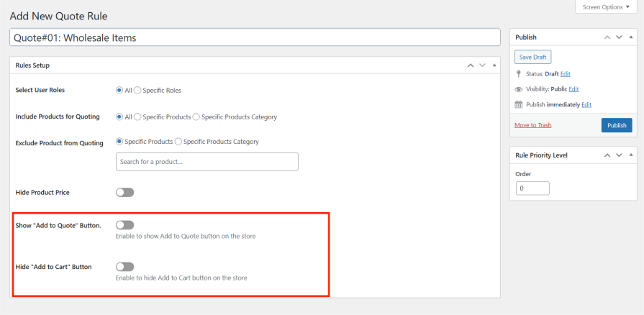Move Publish panel up arrow
The width and height of the screenshot is (644, 315).
[x=607, y=37]
